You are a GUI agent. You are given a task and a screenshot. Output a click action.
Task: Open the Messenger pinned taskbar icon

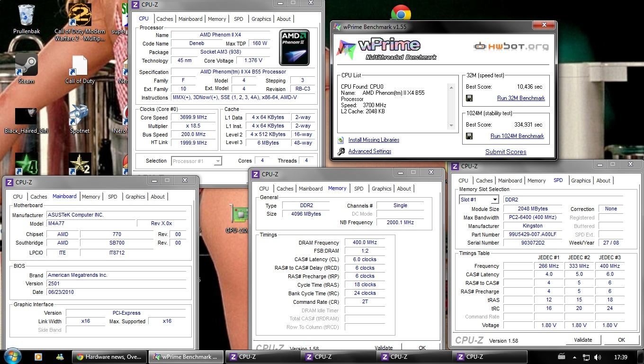(60, 357)
